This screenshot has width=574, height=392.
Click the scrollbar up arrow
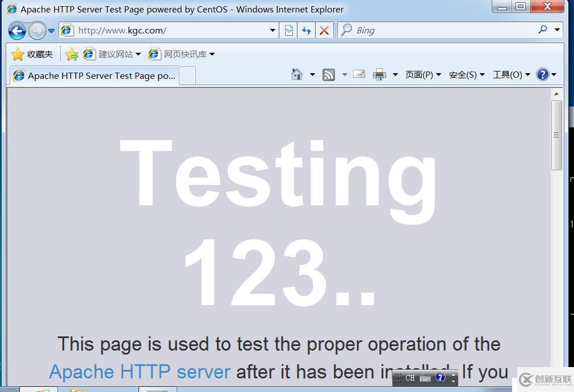pos(556,94)
